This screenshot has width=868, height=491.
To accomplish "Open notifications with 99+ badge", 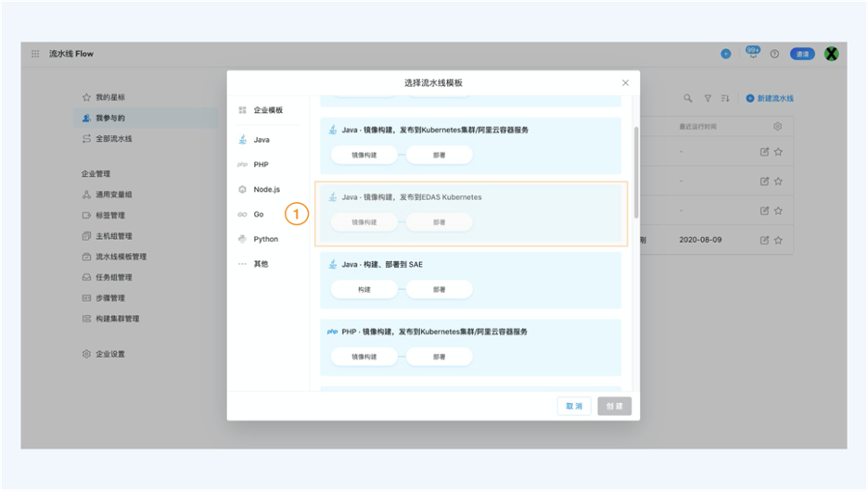I will (752, 53).
